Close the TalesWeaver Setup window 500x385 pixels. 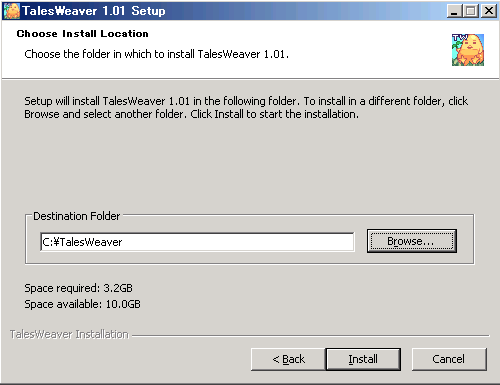pyautogui.click(x=489, y=11)
